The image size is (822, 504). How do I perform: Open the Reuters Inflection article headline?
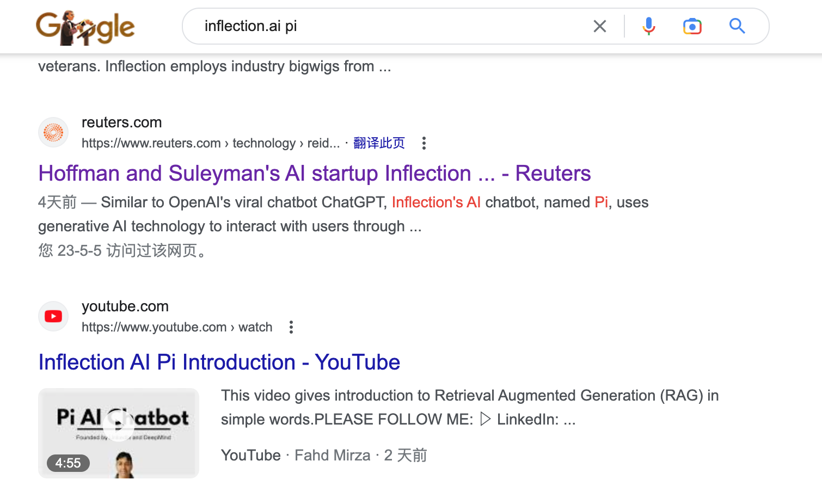[x=314, y=174]
